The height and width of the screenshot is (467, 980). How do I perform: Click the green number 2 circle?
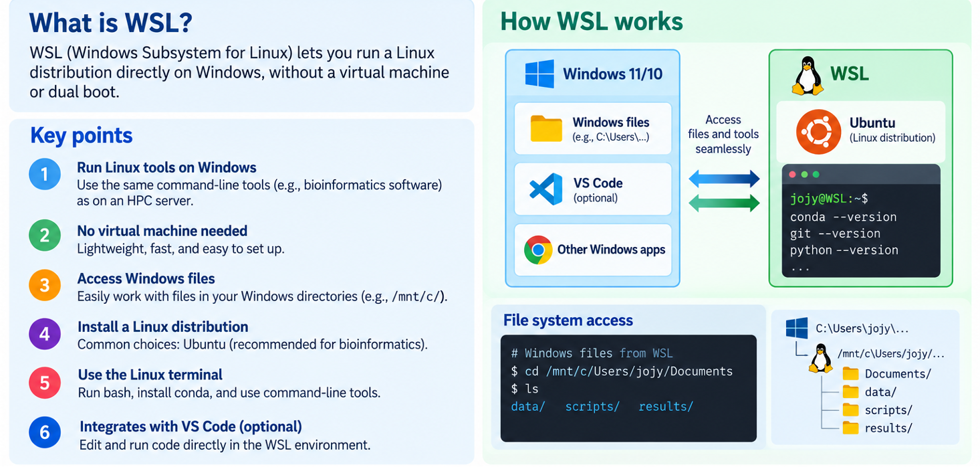click(x=45, y=236)
